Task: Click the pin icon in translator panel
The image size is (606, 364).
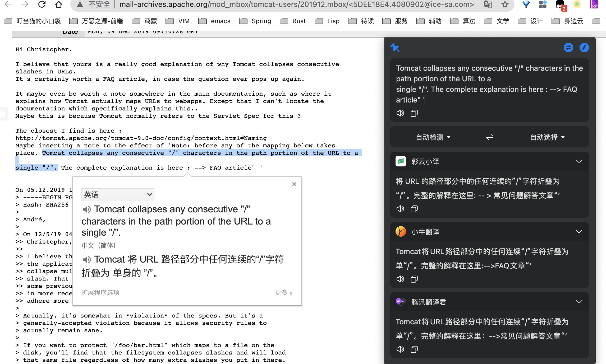Action: pos(395,48)
